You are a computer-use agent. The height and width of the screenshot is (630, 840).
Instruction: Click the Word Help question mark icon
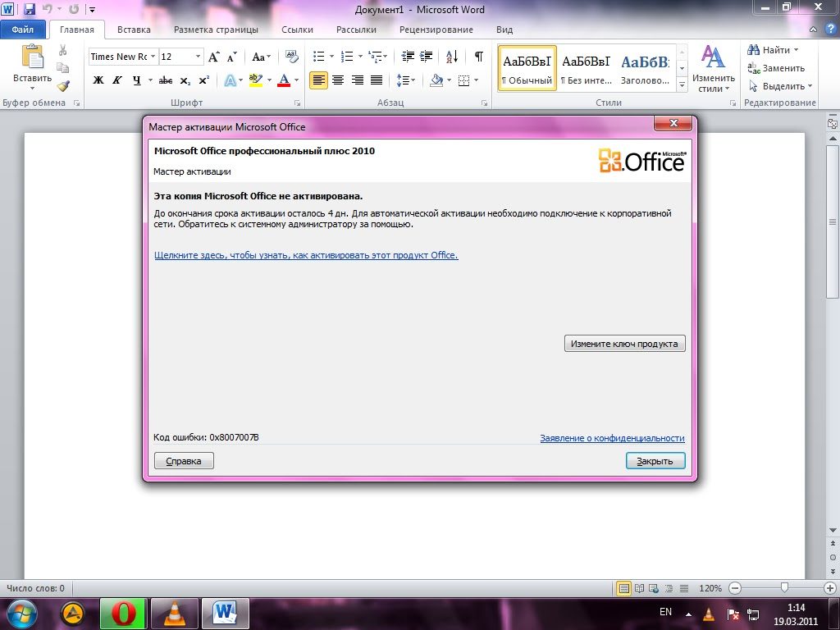831,30
